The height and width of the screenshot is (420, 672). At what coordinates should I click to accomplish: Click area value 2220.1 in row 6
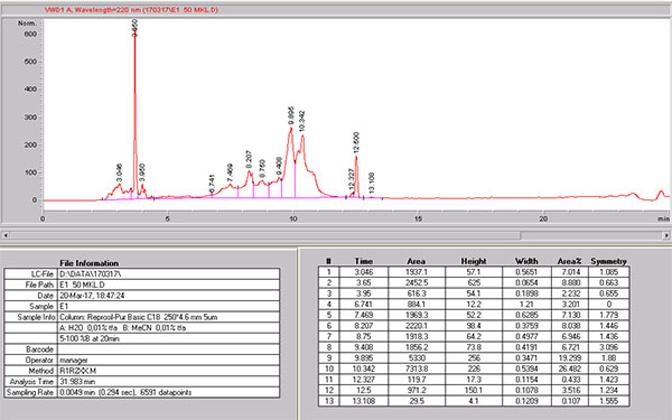click(x=417, y=326)
